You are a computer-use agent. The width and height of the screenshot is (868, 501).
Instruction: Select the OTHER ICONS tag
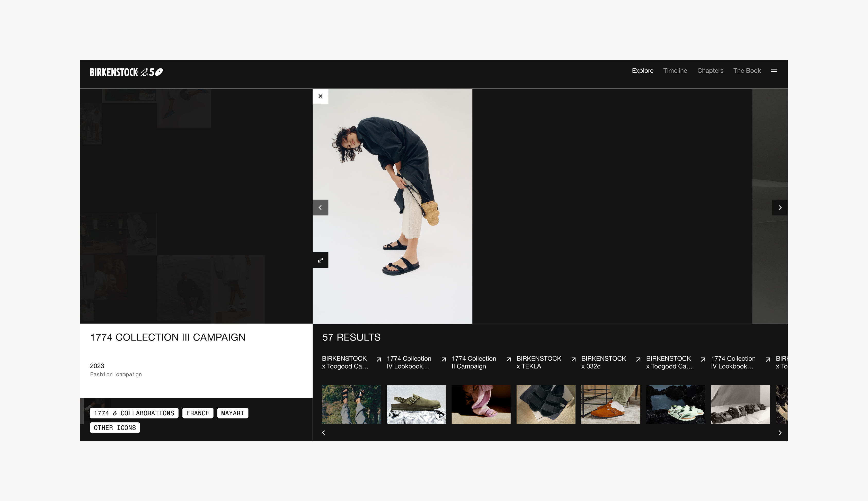pyautogui.click(x=114, y=428)
